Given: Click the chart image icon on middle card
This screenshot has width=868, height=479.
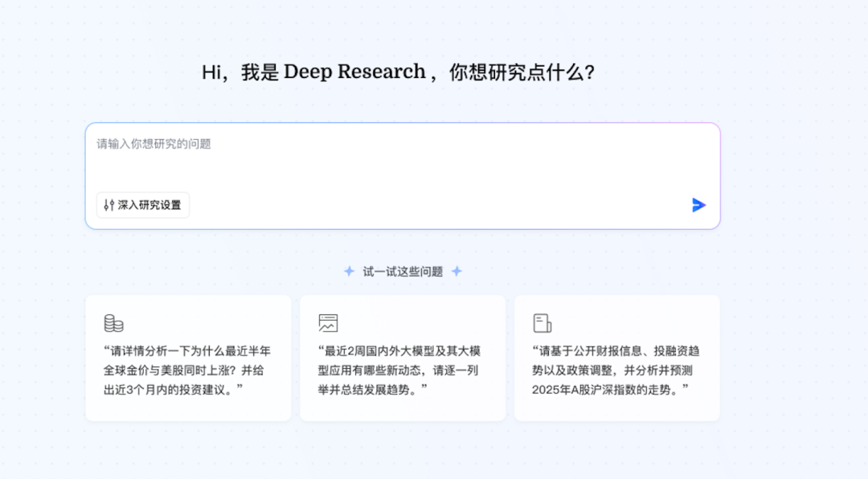Looking at the screenshot, I should pyautogui.click(x=328, y=323).
